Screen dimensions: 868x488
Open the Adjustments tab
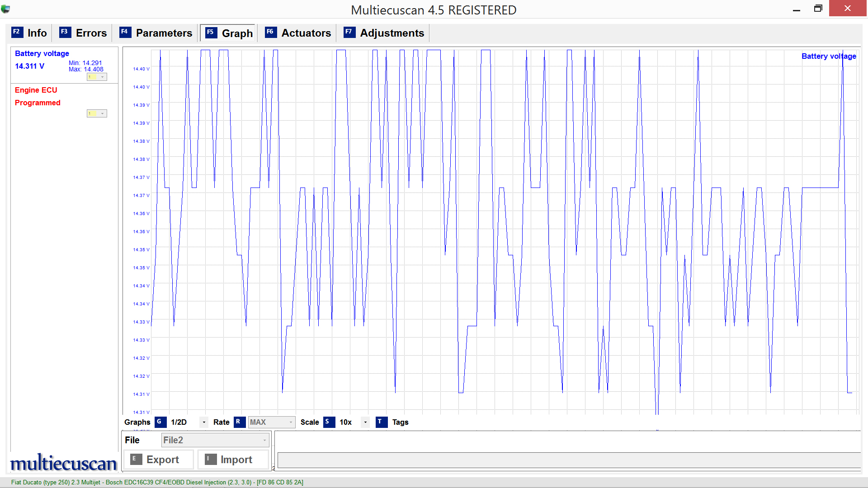click(x=384, y=33)
